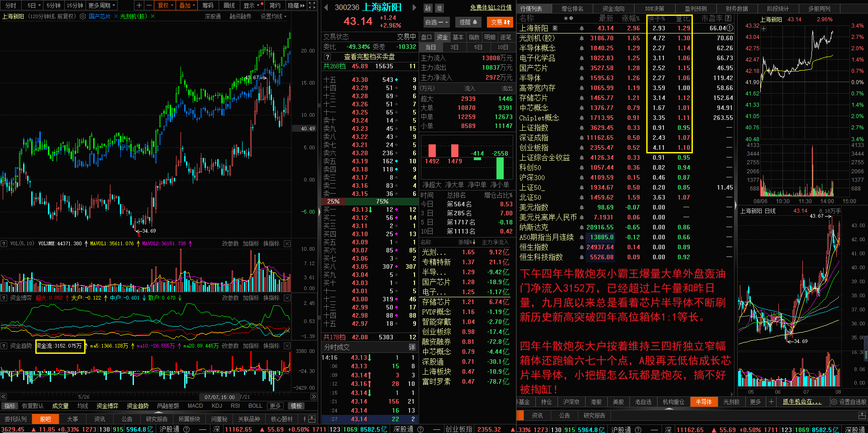Switch to the 分时 chart period
This screenshot has height=433, width=868.
tap(11, 5)
